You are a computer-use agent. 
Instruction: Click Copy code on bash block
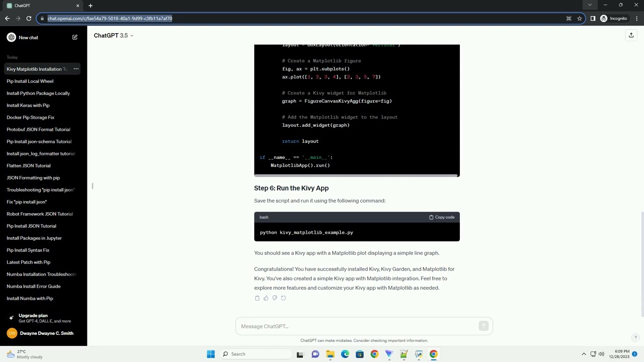coord(442,217)
